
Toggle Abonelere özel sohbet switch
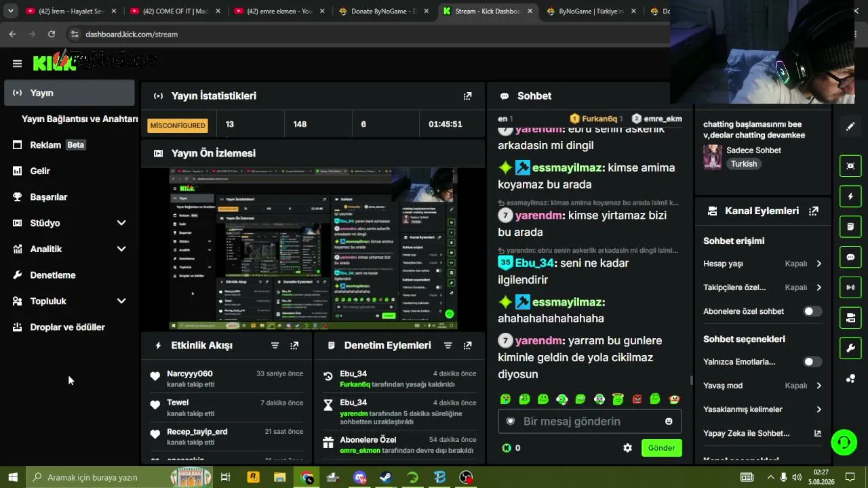coord(812,312)
